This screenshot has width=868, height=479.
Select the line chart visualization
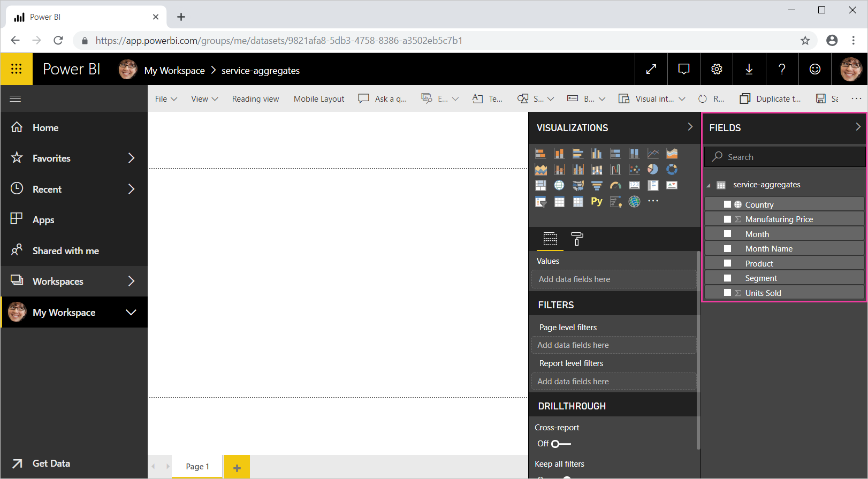click(653, 154)
